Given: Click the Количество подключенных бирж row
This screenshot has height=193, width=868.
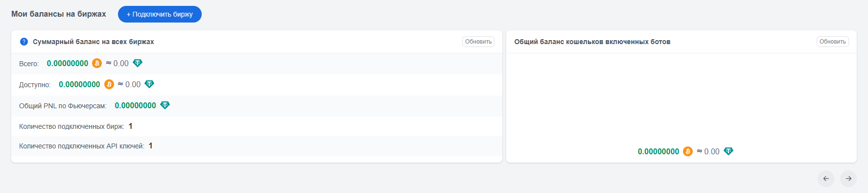Looking at the screenshot, I should pyautogui.click(x=257, y=126).
